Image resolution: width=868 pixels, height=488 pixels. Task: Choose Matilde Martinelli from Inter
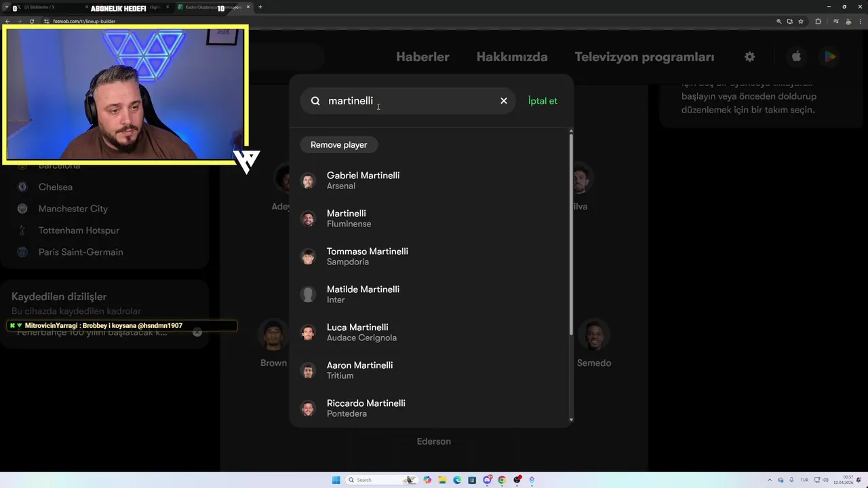431,294
